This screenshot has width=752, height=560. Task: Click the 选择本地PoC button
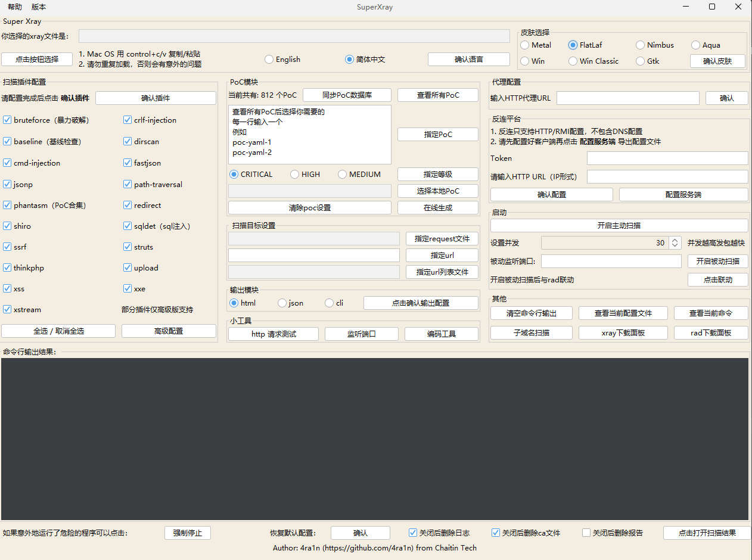click(x=438, y=191)
